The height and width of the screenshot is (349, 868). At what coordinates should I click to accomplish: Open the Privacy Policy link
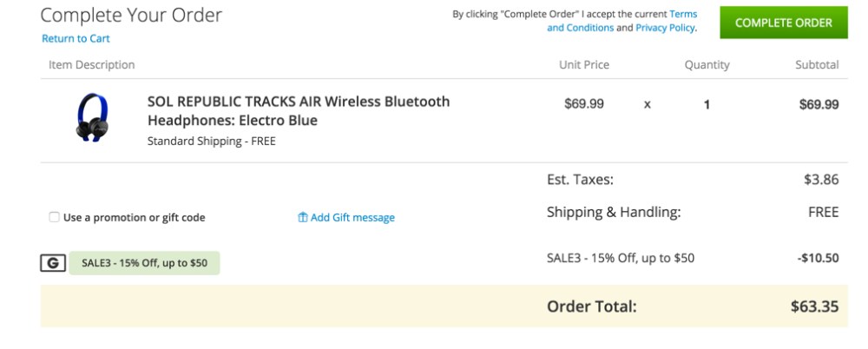(x=665, y=28)
